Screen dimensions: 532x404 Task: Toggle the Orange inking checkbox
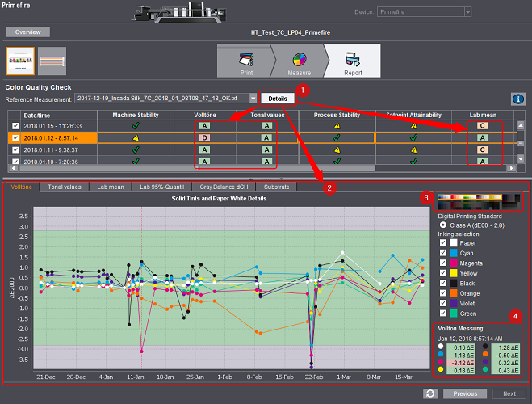point(442,292)
